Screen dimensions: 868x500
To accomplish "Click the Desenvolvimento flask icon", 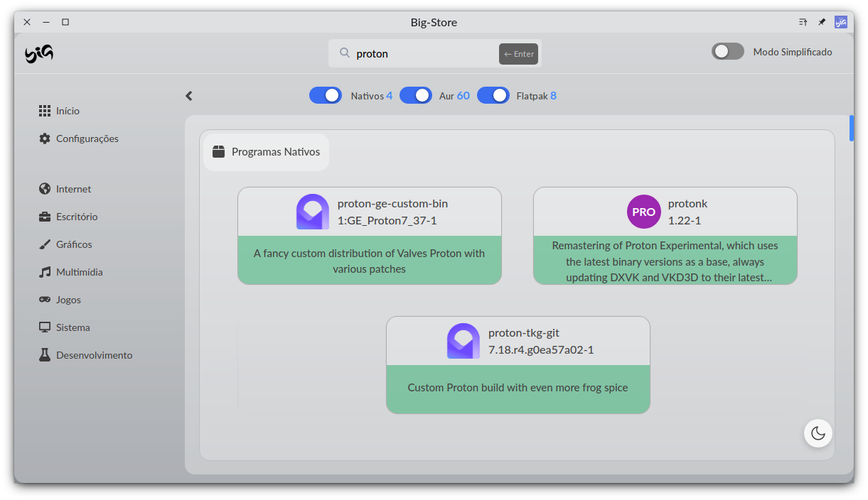I will tap(45, 355).
